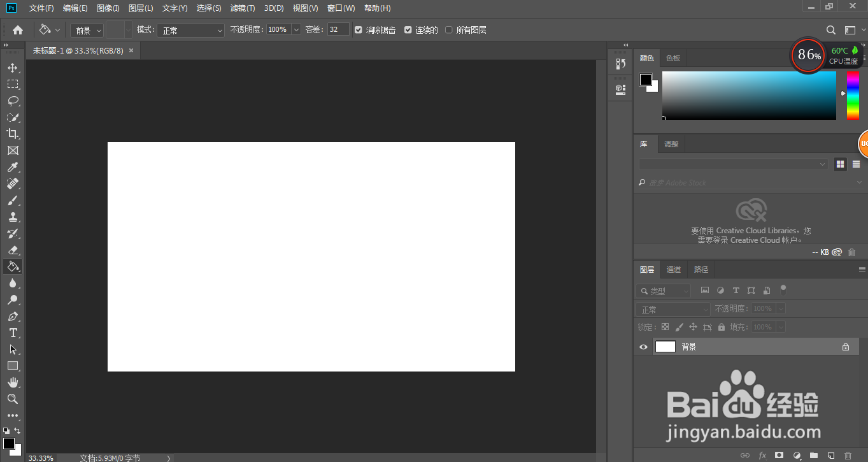Select the Clone Stamp tool
The image size is (868, 462).
[x=13, y=217]
